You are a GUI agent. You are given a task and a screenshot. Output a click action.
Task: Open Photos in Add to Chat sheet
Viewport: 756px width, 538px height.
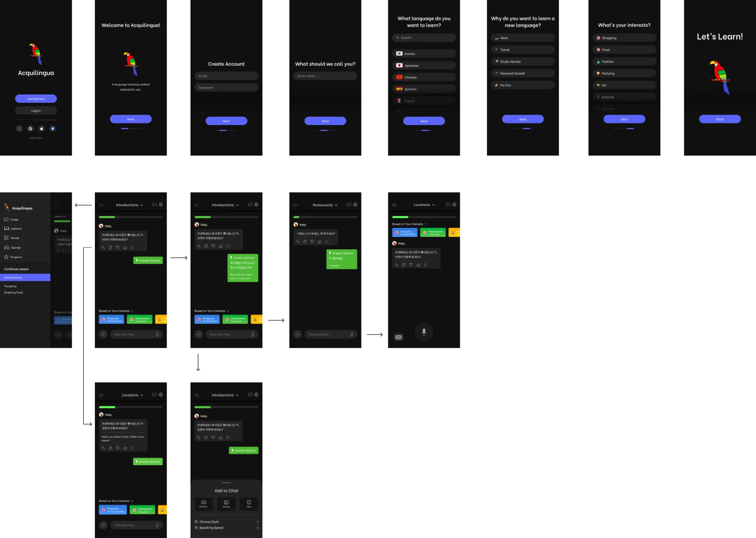(226, 504)
